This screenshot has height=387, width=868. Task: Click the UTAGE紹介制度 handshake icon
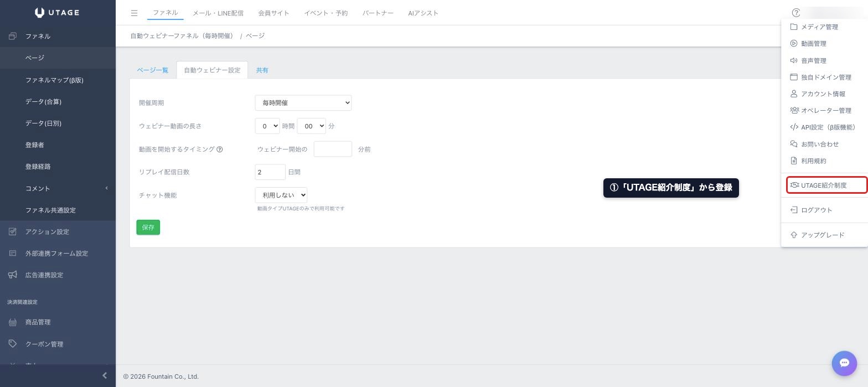pyautogui.click(x=794, y=185)
